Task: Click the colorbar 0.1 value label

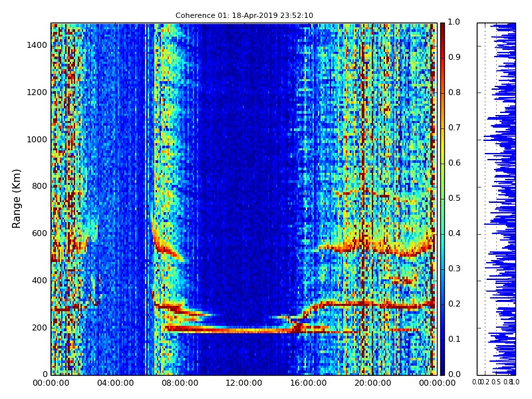Action: coord(454,339)
